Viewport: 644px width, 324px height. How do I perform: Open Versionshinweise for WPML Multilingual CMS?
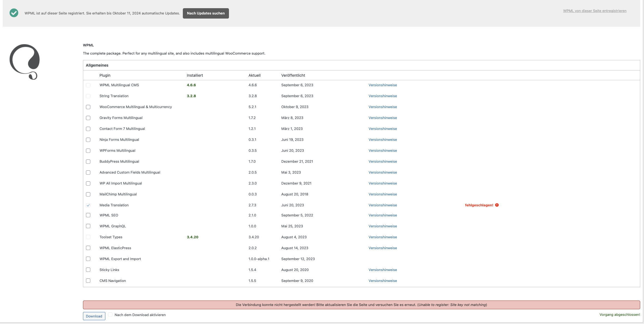click(x=383, y=85)
